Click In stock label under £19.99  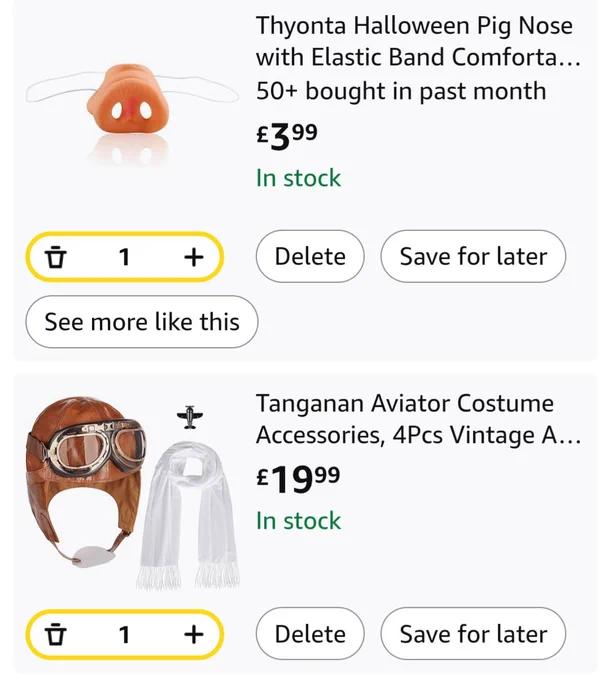click(298, 520)
